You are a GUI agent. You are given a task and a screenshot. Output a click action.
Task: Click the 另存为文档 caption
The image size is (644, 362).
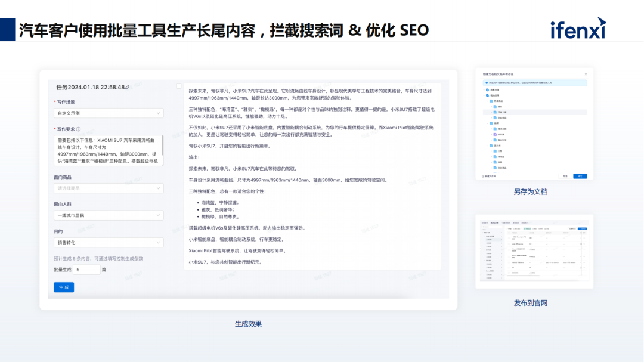530,192
